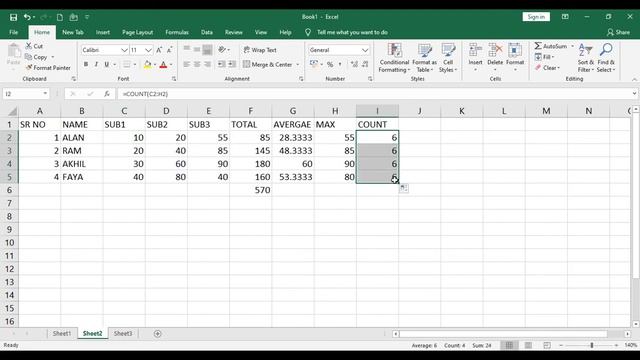Open Cell Styles gallery
Screen dimensions: 640x360
[x=448, y=58]
